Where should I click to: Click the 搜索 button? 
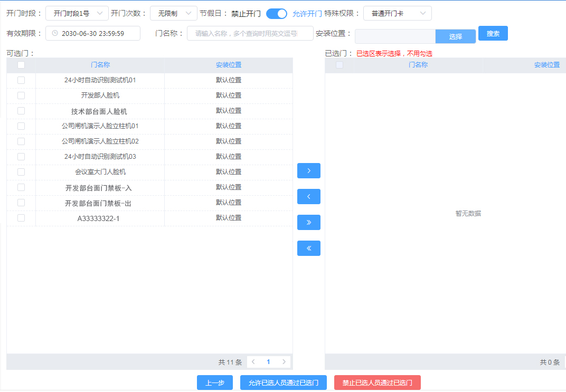point(493,34)
